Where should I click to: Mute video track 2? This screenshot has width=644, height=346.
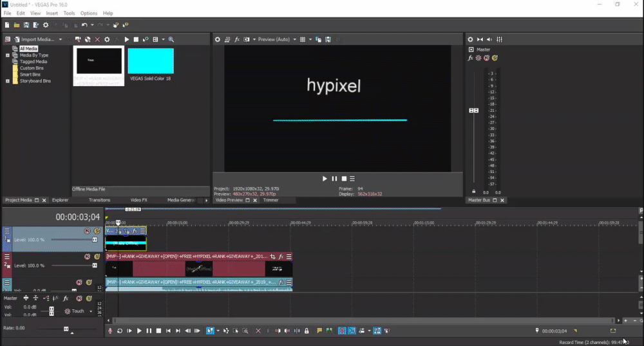pyautogui.click(x=88, y=257)
